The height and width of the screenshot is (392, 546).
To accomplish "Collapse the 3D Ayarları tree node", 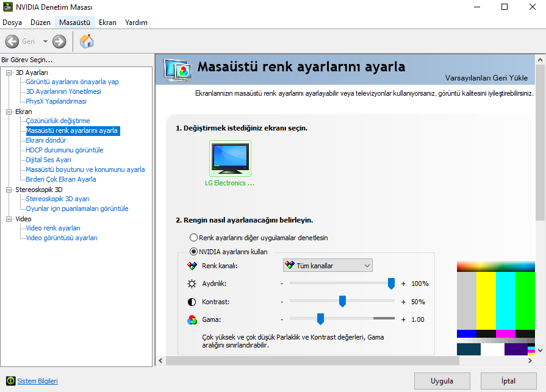I will coord(9,73).
